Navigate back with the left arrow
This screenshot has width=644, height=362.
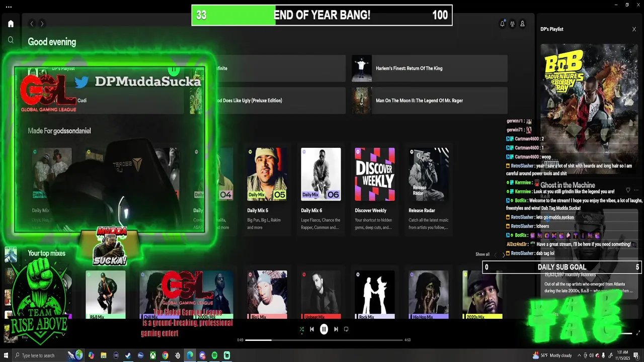32,24
